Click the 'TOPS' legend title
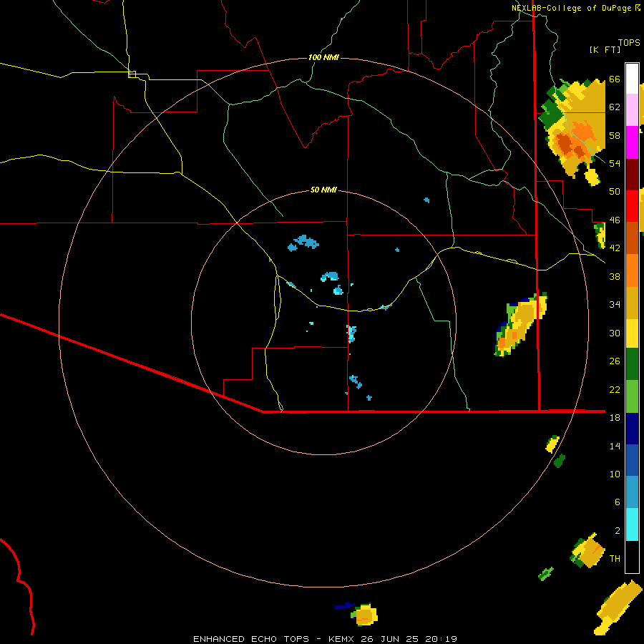The image size is (644, 644). [629, 42]
